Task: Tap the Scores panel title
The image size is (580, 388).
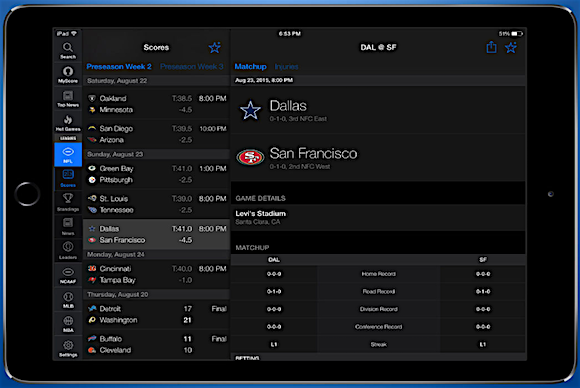Action: point(156,47)
